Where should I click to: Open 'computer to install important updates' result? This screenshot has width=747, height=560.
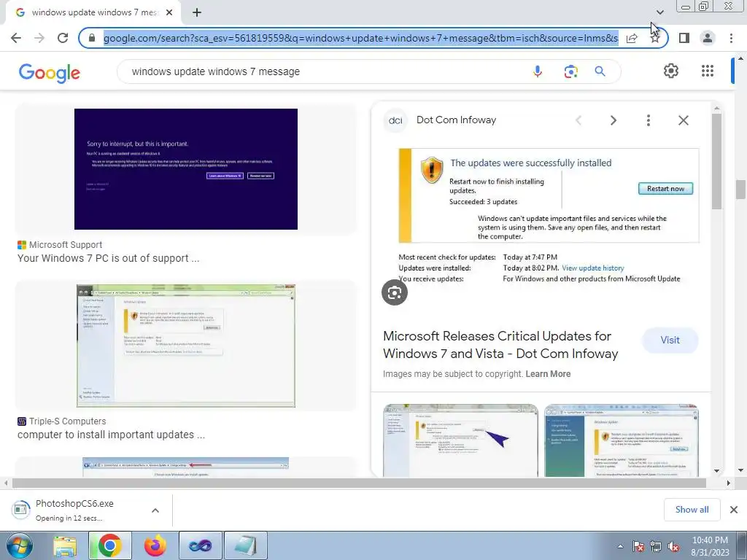coord(112,435)
